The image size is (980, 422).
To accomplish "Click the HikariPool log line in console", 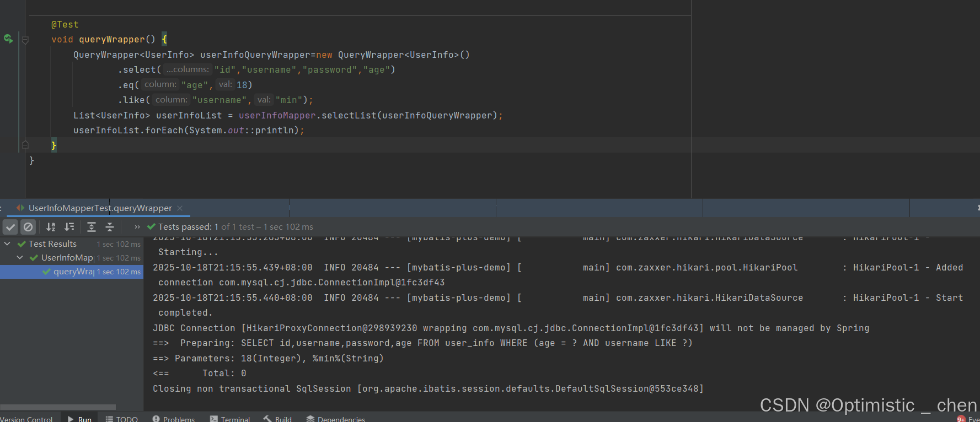I will (558, 268).
